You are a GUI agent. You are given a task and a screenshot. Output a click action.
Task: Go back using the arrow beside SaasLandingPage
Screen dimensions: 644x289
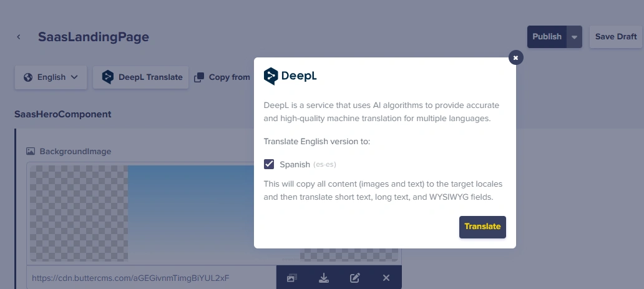[x=19, y=37]
